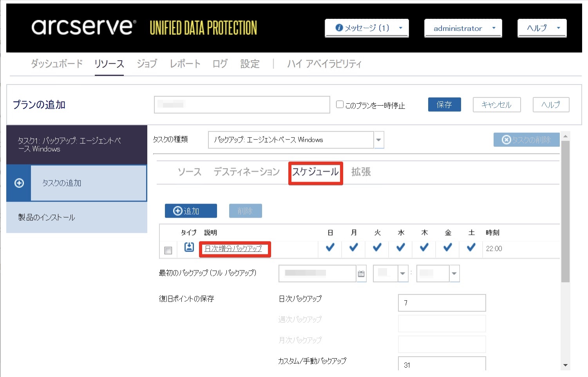Screen dimensions: 588x377
Task: Expand the ヘルプ dropdown in the header
Action: 542,28
